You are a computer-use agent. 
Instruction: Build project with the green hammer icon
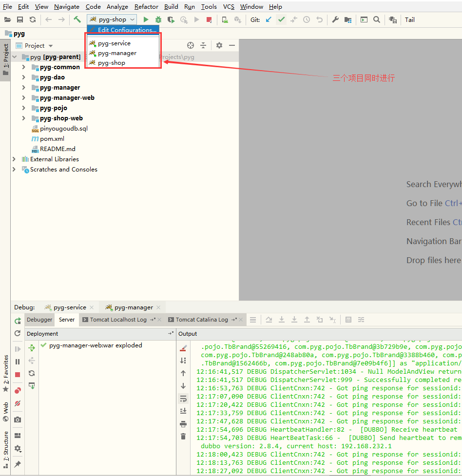point(77,20)
